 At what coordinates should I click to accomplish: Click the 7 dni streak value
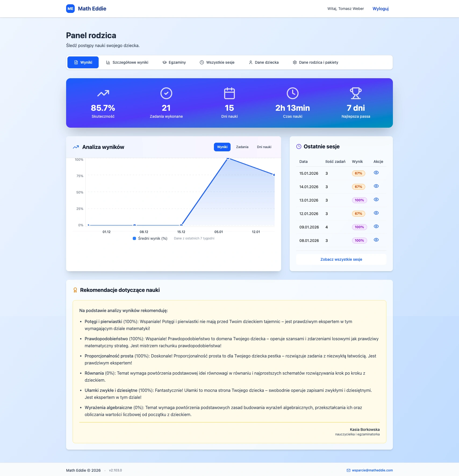(356, 108)
